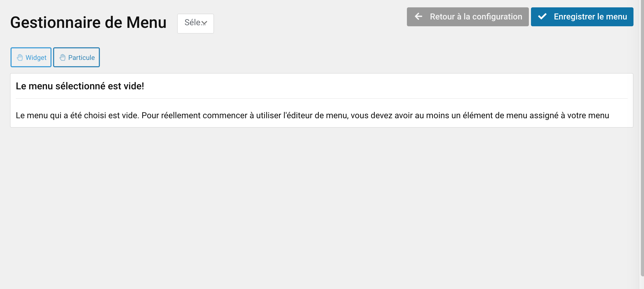The height and width of the screenshot is (289, 644).
Task: Click "Enregistrer le menu"
Action: [582, 17]
